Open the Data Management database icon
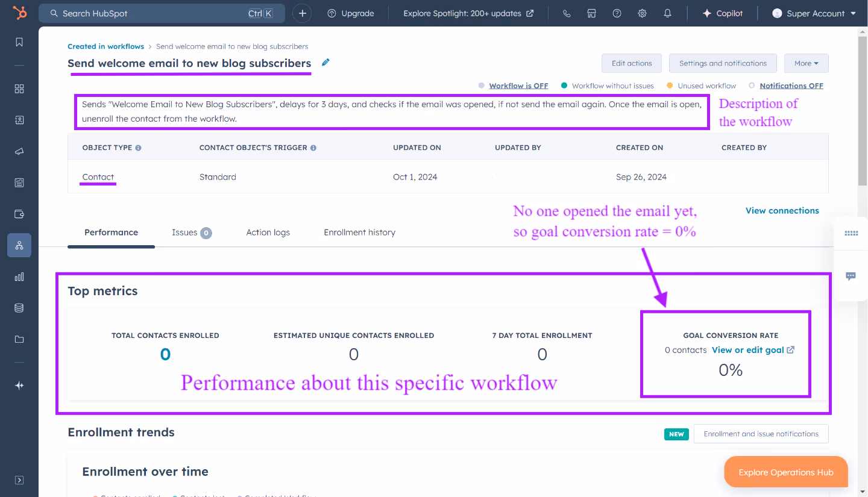 tap(19, 308)
